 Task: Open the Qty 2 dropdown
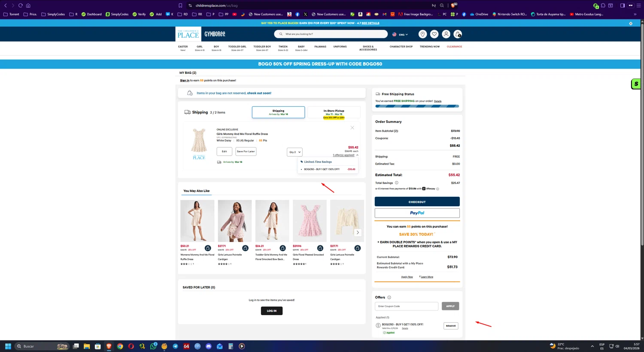[295, 152]
